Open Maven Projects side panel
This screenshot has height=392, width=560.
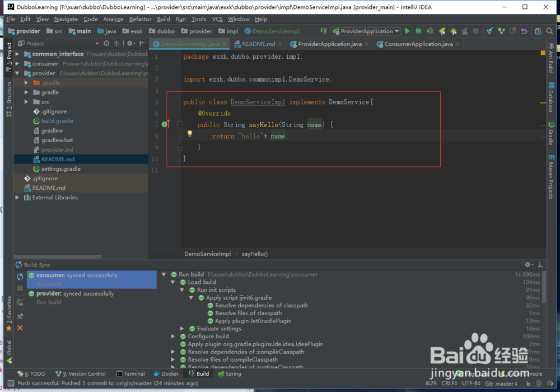551,177
